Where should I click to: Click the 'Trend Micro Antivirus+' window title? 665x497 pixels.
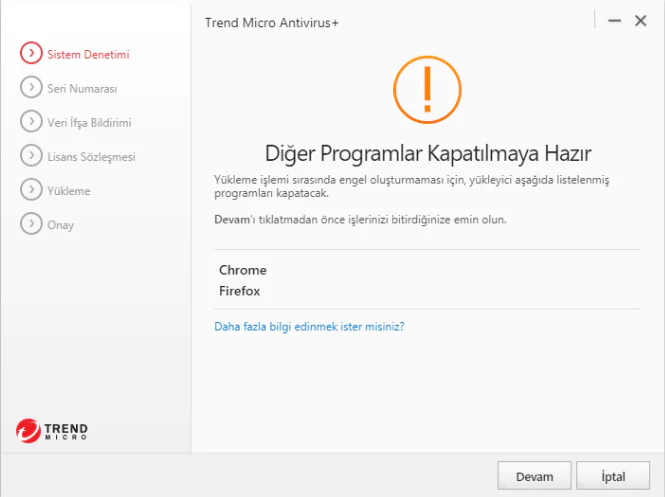pos(272,22)
